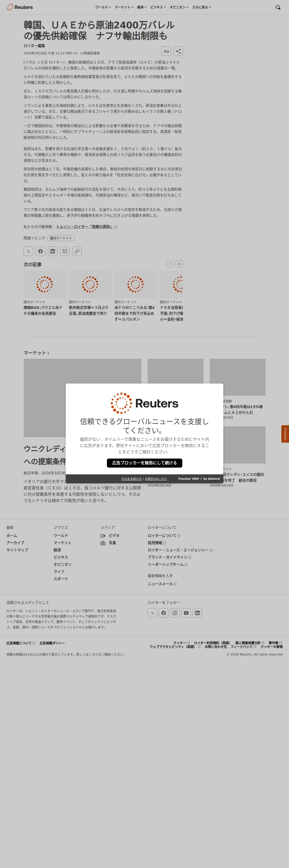
Task: Share article on Facebook below article
Action: pyautogui.click(x=40, y=251)
